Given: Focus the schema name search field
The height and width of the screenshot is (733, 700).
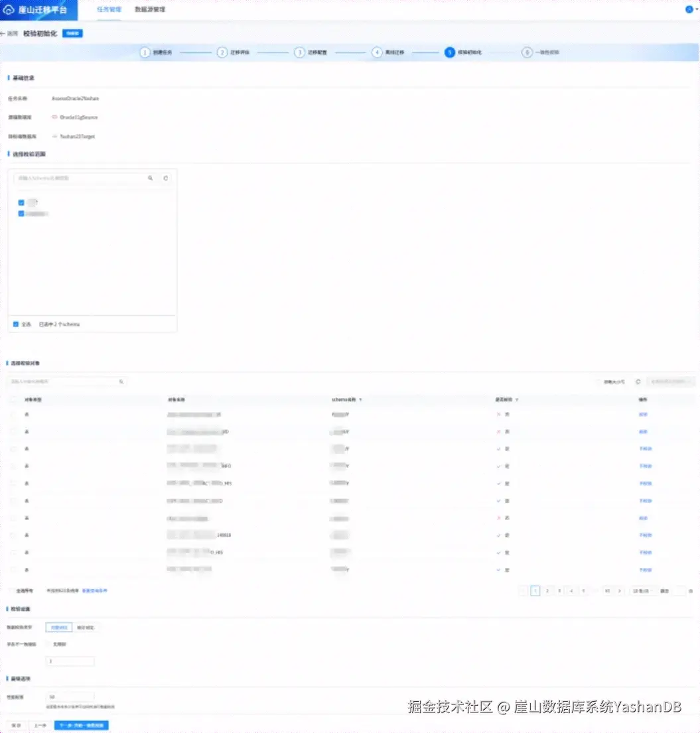Looking at the screenshot, I should [x=80, y=178].
